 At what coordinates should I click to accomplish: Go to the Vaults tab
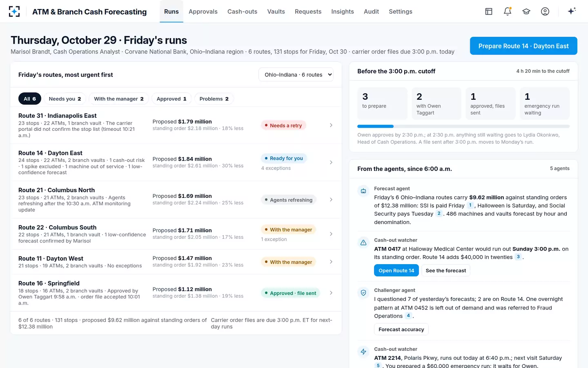tap(276, 11)
